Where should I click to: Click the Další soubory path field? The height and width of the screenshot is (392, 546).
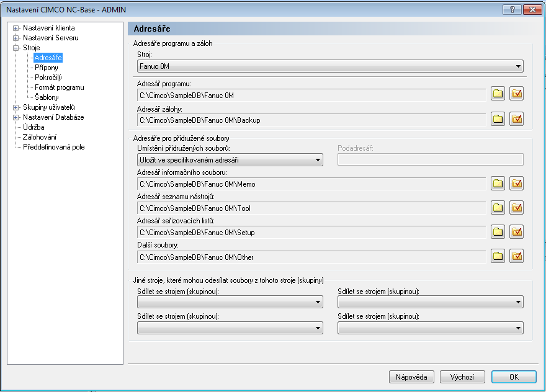click(x=311, y=257)
